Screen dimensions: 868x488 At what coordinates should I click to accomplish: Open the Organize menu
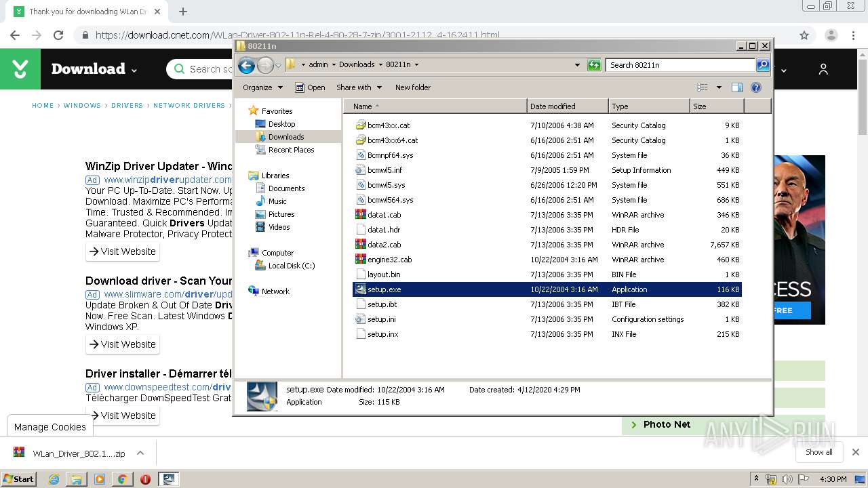pyautogui.click(x=262, y=87)
